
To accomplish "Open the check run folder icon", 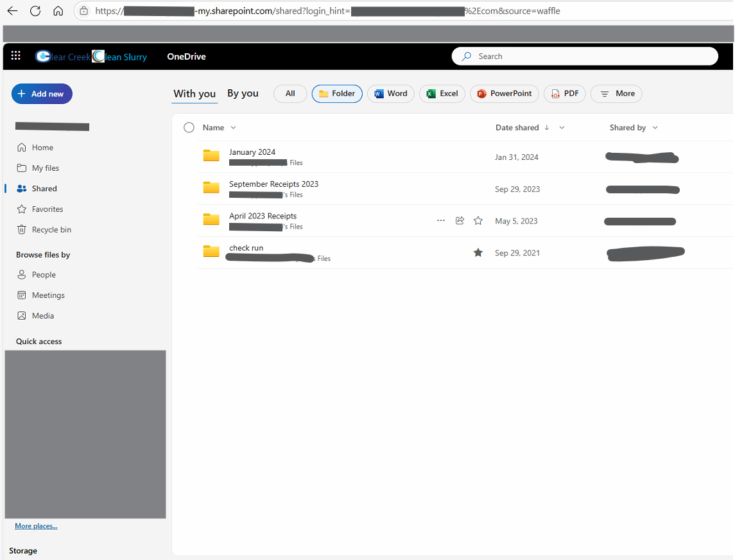I will [x=211, y=251].
